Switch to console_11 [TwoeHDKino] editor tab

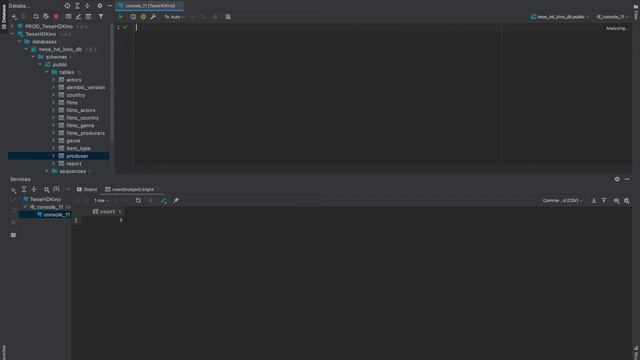pyautogui.click(x=150, y=6)
